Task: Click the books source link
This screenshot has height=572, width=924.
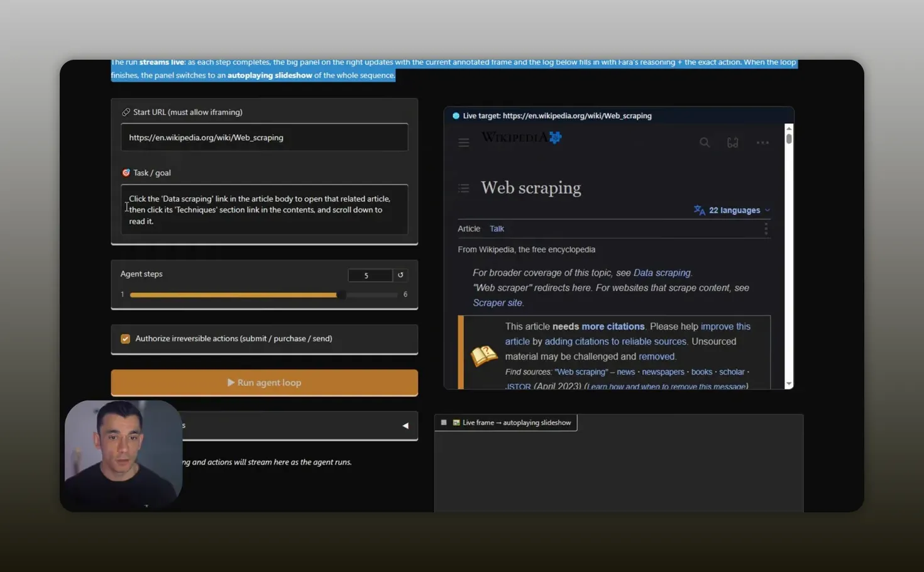Action: [x=701, y=372]
